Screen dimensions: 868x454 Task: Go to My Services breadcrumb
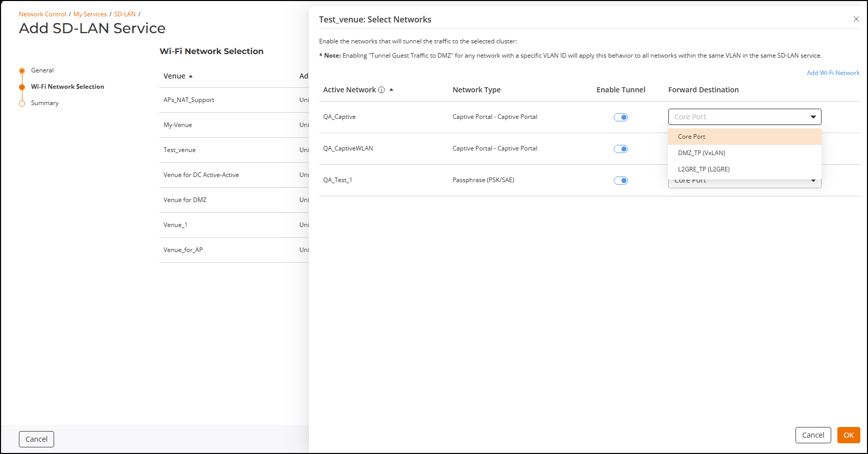pyautogui.click(x=90, y=14)
